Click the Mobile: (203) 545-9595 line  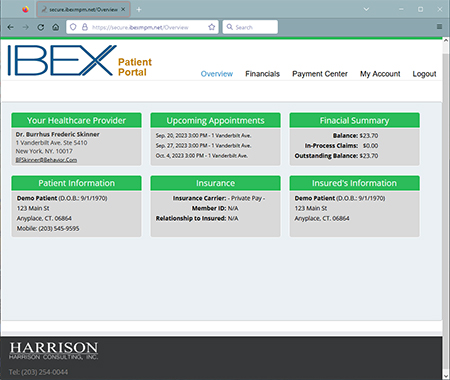pos(48,229)
